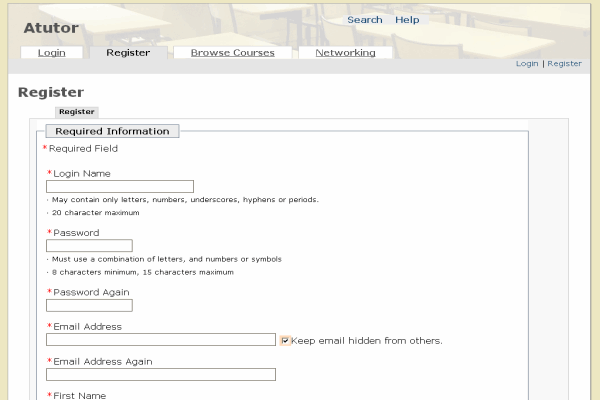This screenshot has width=600, height=400.
Task: Click the First Name label
Action: coord(79,396)
